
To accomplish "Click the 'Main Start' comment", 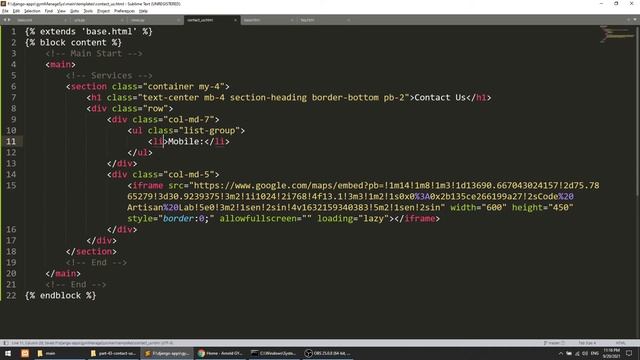I will tap(94, 53).
